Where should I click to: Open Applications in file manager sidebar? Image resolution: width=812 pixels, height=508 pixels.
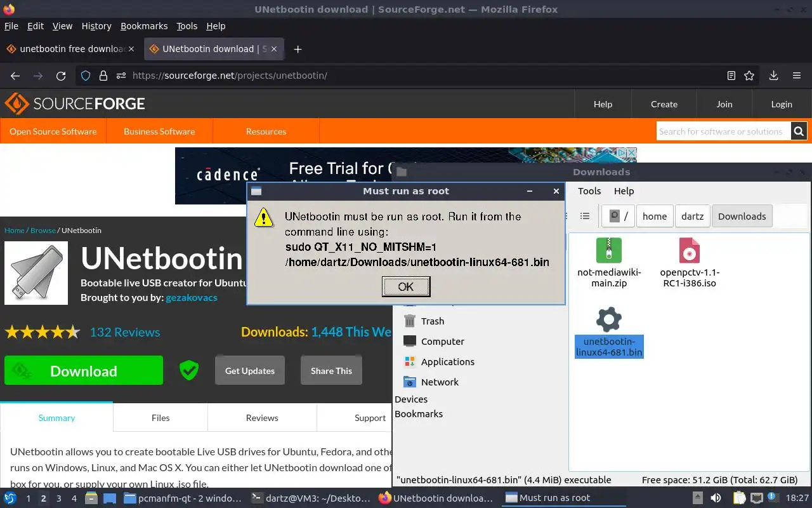click(x=439, y=361)
